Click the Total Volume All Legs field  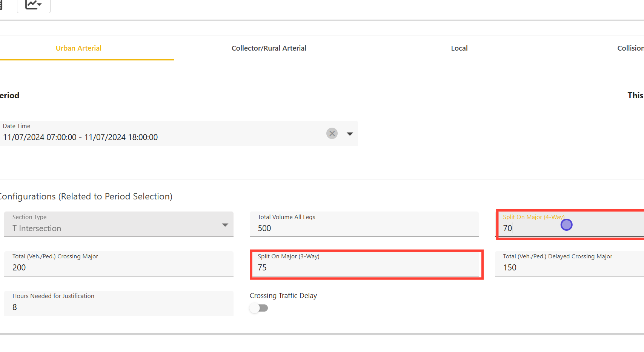coord(364,228)
